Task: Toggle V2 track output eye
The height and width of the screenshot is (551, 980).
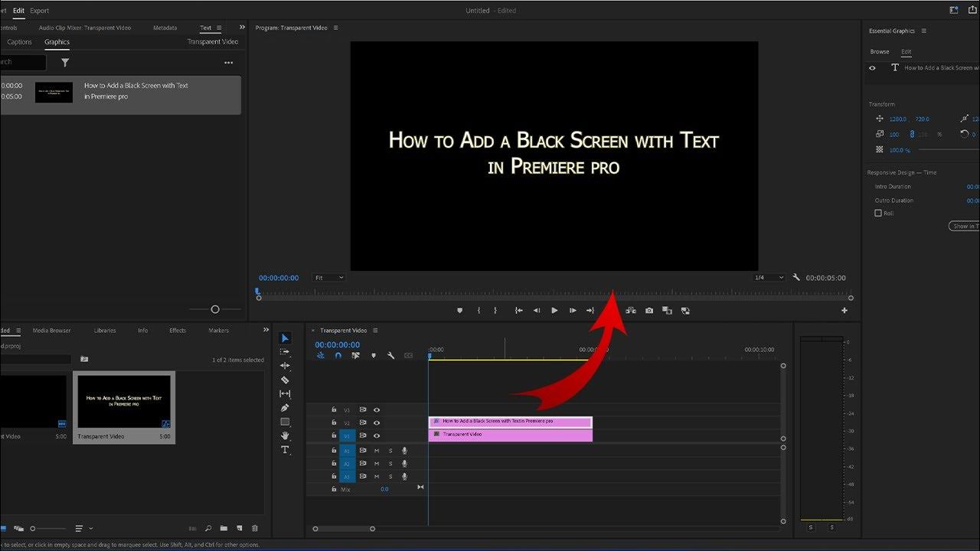Action: point(377,423)
